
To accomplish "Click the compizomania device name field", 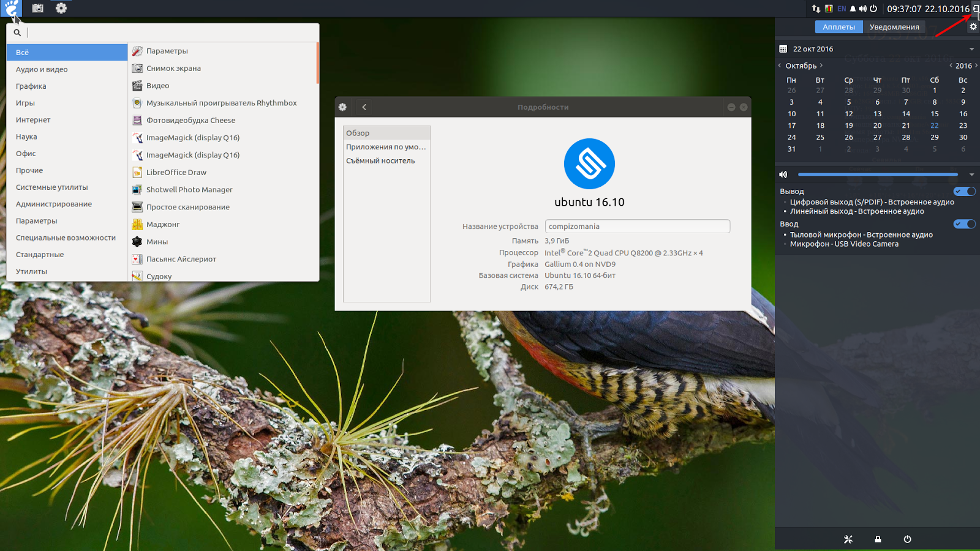I will 637,226.
